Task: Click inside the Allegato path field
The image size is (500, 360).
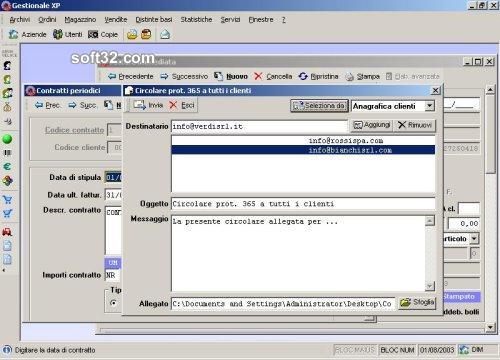Action: [x=283, y=304]
